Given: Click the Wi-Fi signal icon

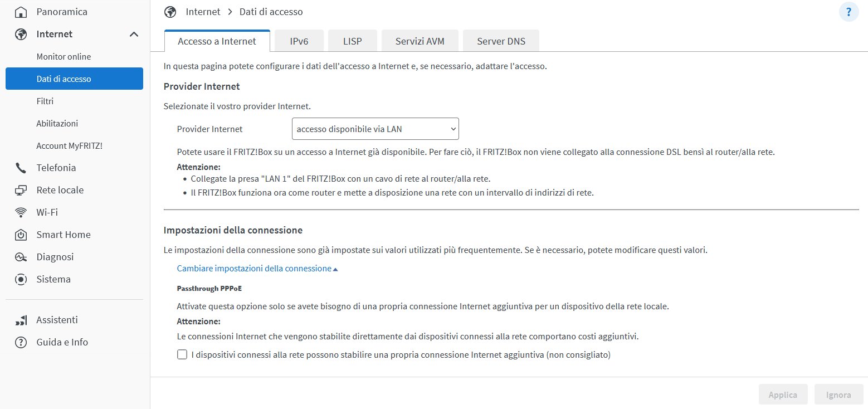Looking at the screenshot, I should (21, 212).
